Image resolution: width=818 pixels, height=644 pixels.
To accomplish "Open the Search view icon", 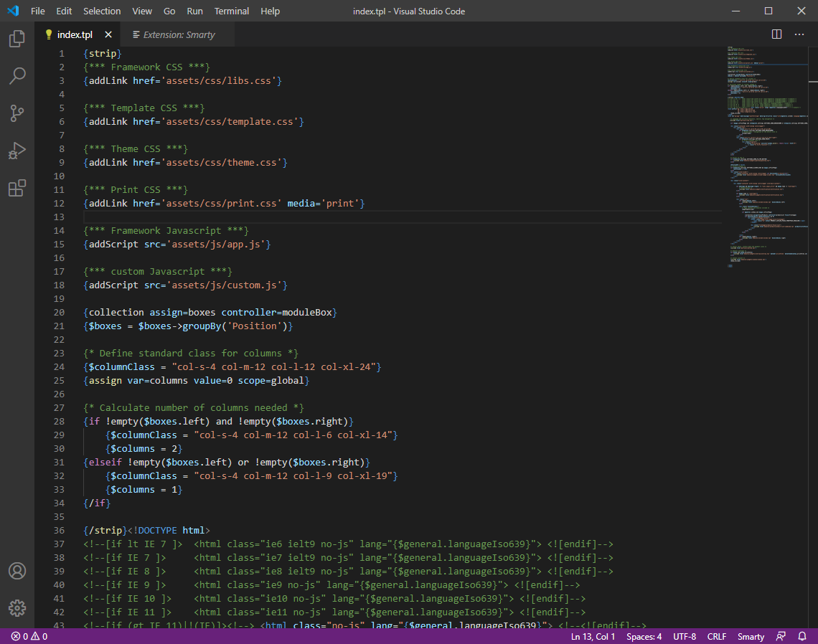I will pyautogui.click(x=17, y=76).
